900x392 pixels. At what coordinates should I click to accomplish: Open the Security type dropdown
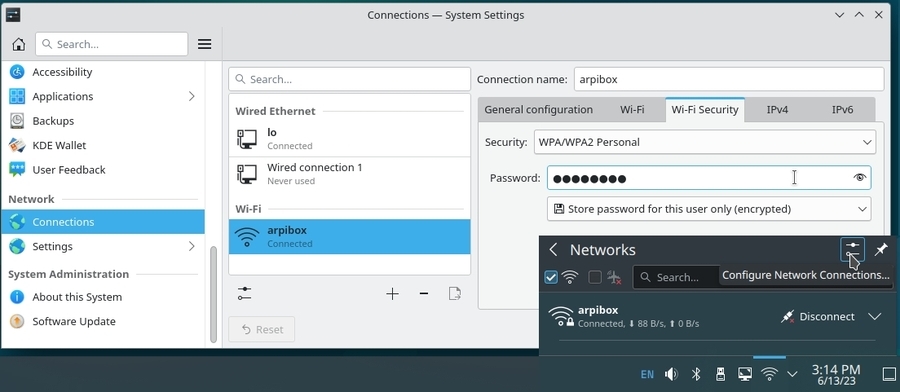[x=705, y=142]
